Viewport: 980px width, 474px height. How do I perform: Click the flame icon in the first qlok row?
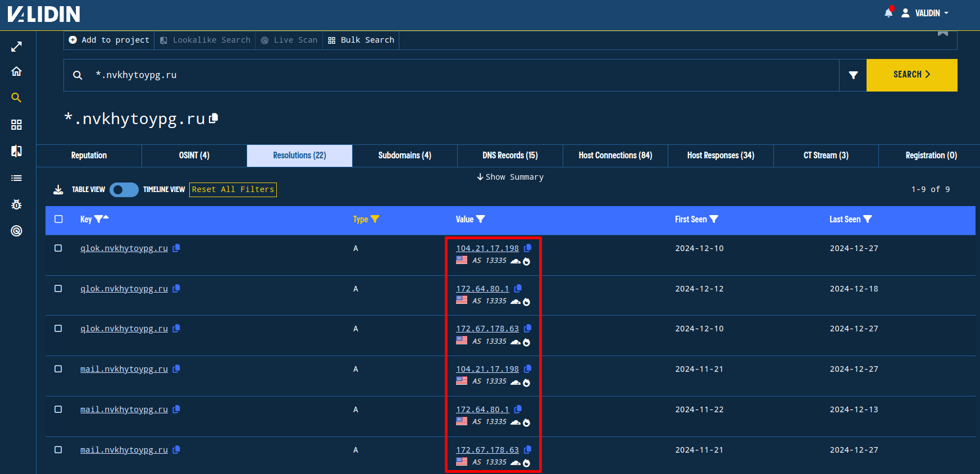(x=526, y=261)
